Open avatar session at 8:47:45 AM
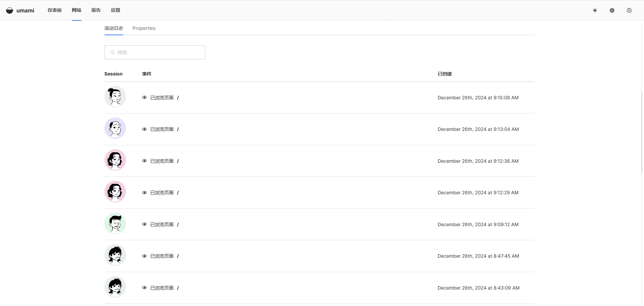 115,255
